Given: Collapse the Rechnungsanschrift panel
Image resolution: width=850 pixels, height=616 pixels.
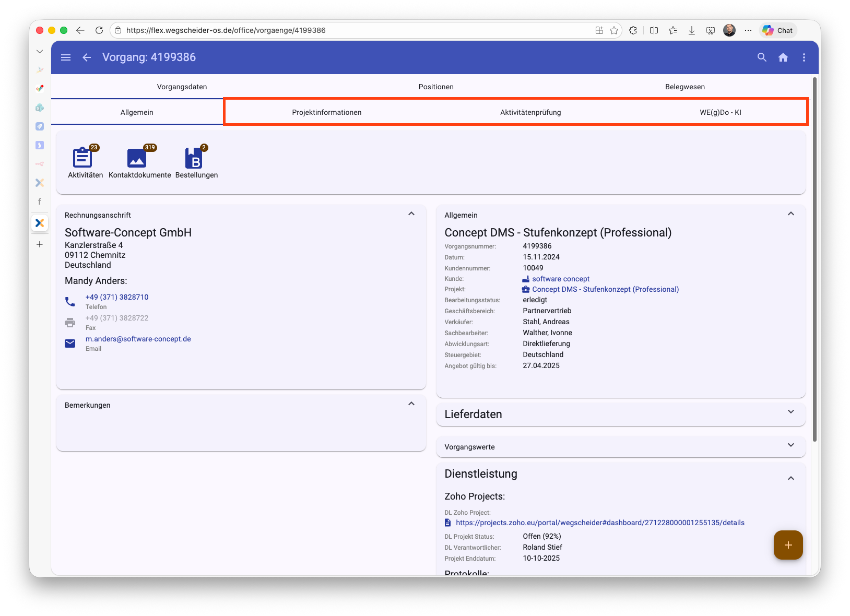Looking at the screenshot, I should click(x=411, y=214).
